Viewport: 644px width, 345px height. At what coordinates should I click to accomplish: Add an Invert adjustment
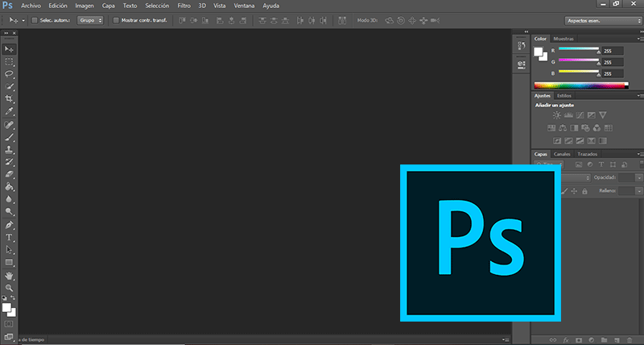point(557,141)
